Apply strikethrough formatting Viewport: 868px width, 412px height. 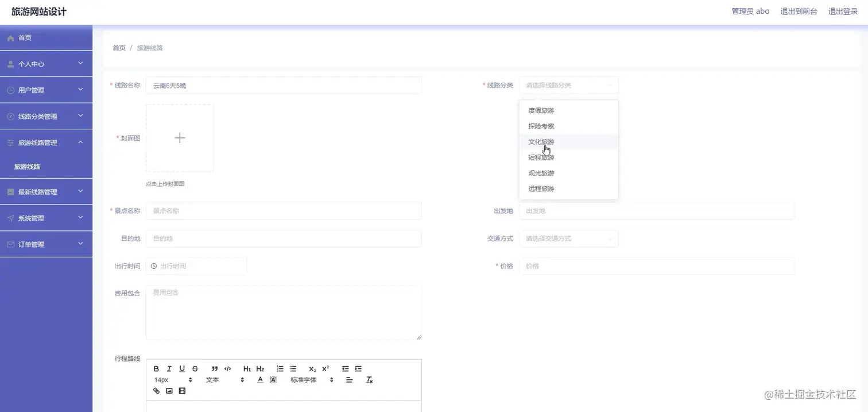click(195, 368)
